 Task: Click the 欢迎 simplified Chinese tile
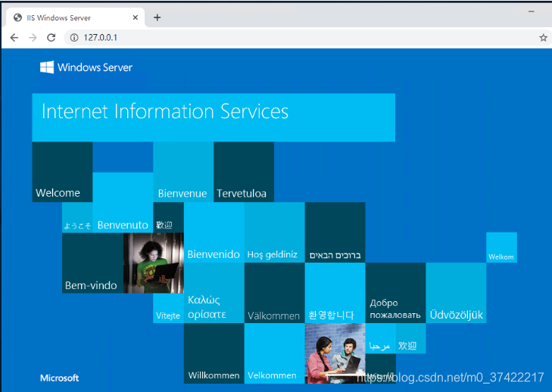(x=411, y=338)
